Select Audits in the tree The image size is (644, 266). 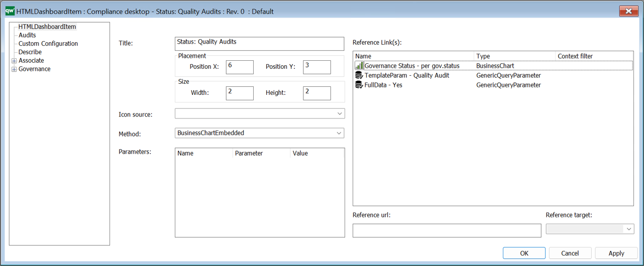tap(27, 35)
